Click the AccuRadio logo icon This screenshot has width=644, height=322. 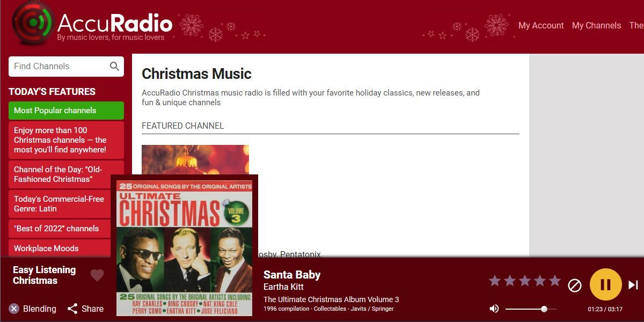point(32,23)
